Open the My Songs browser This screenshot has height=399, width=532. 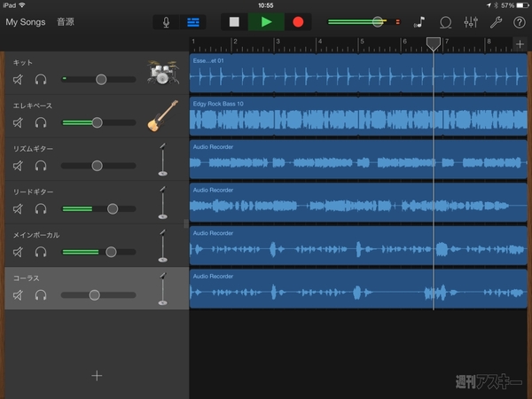pyautogui.click(x=25, y=21)
